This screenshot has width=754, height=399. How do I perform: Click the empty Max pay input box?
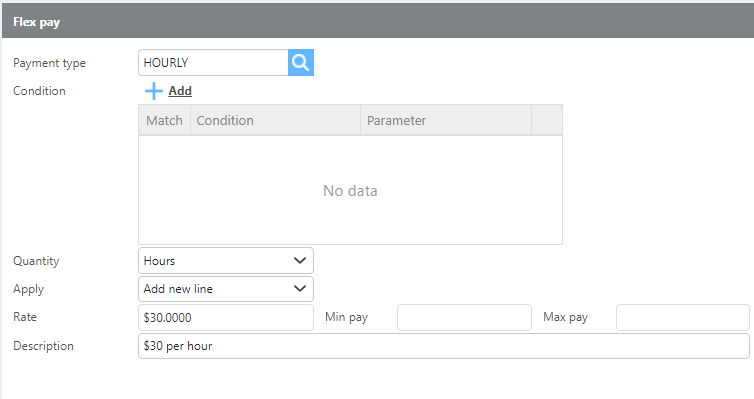point(683,317)
